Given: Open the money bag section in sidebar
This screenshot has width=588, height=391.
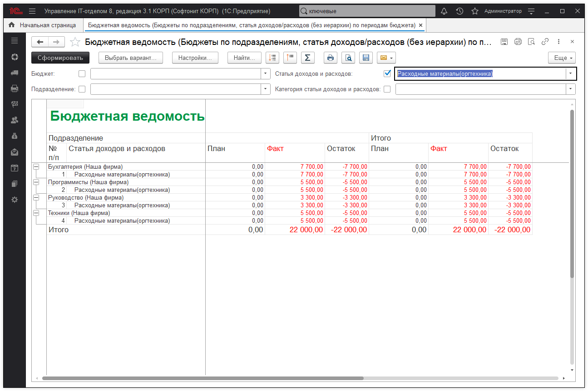Looking at the screenshot, I should pyautogui.click(x=15, y=136).
